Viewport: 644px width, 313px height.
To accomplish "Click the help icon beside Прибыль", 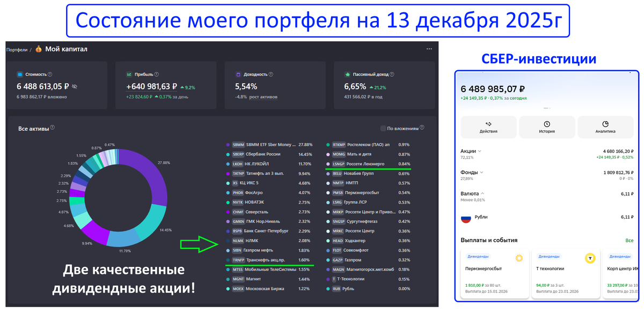I will click(157, 74).
